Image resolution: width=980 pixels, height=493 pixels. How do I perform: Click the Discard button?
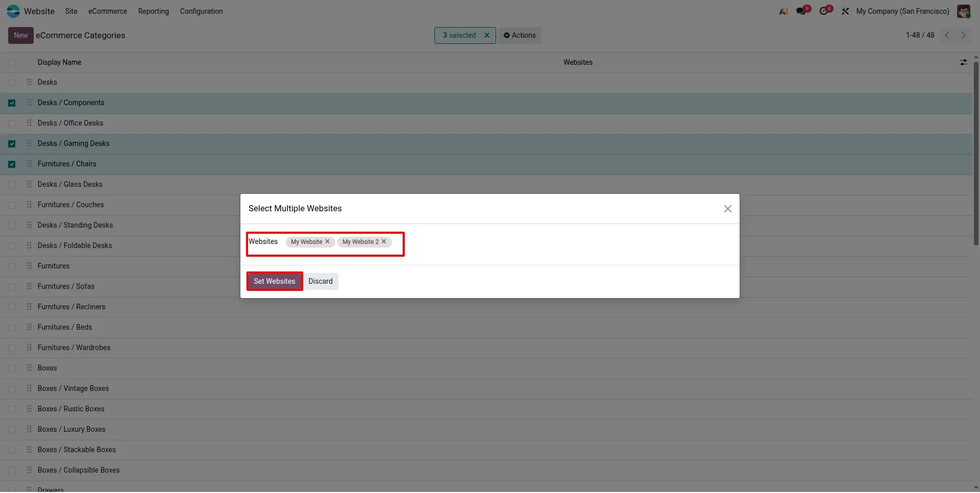[321, 281]
